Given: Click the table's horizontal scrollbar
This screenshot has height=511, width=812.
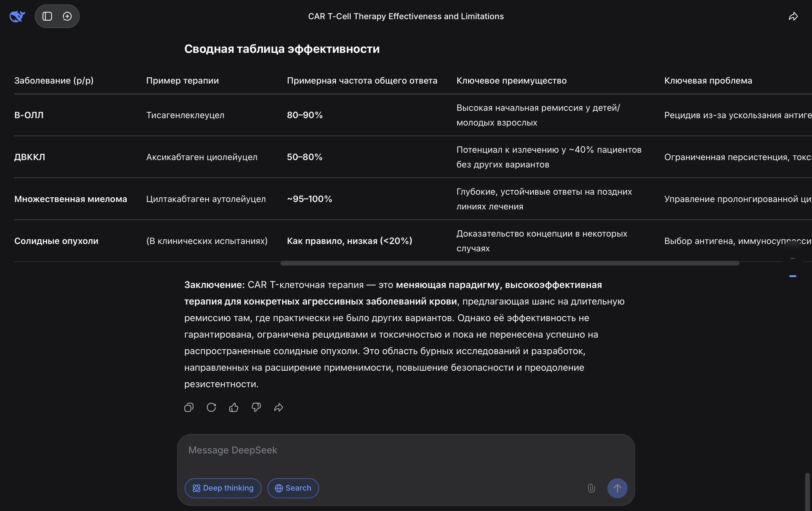Looking at the screenshot, I should pos(509,263).
